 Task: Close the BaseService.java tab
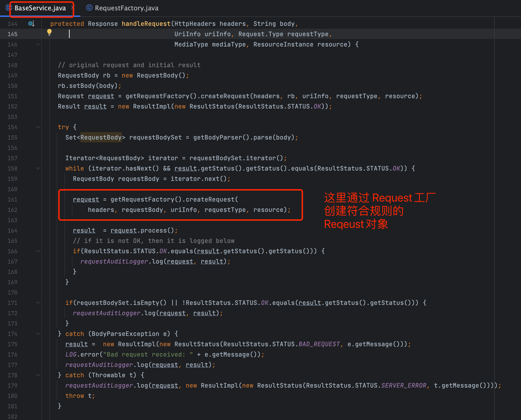pyautogui.click(x=72, y=8)
